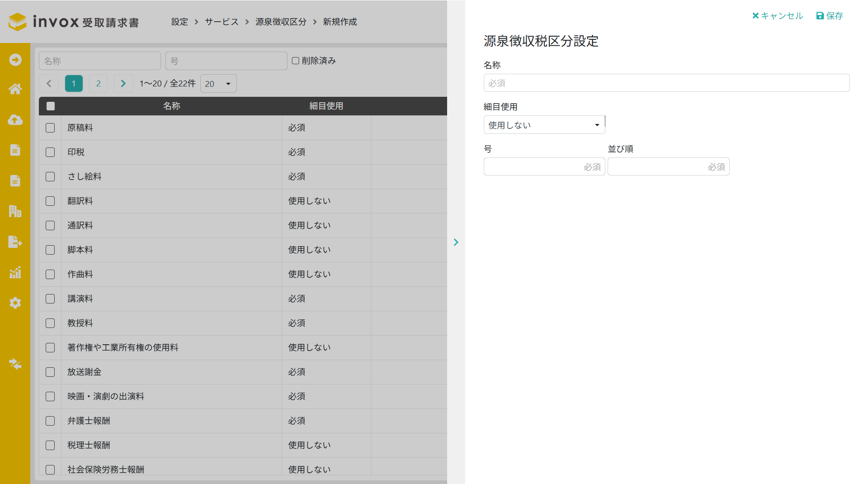Click the settings gear sidebar icon

(15, 303)
